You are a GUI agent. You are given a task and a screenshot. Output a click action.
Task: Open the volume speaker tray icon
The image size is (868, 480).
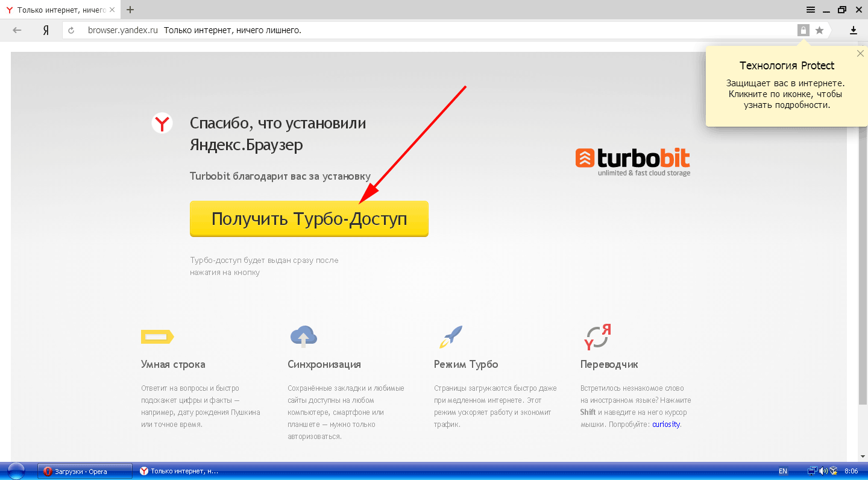(x=823, y=471)
